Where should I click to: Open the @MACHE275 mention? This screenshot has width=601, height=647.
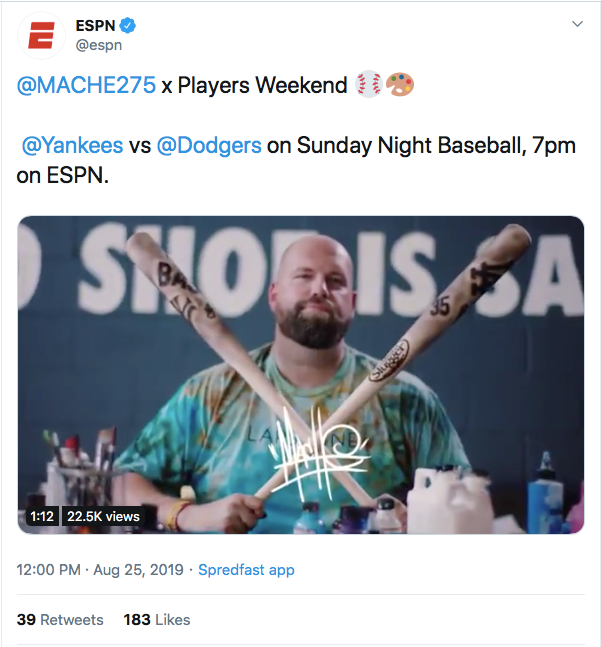(x=87, y=85)
